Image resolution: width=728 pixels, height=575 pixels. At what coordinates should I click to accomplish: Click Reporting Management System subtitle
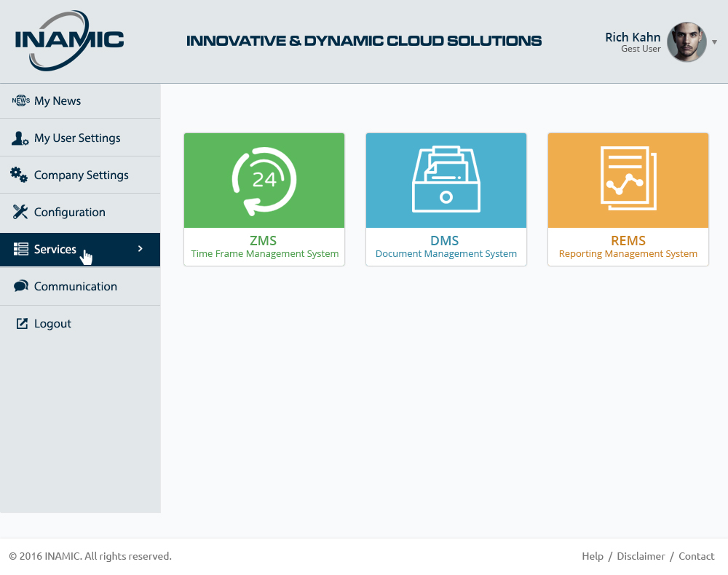(628, 254)
